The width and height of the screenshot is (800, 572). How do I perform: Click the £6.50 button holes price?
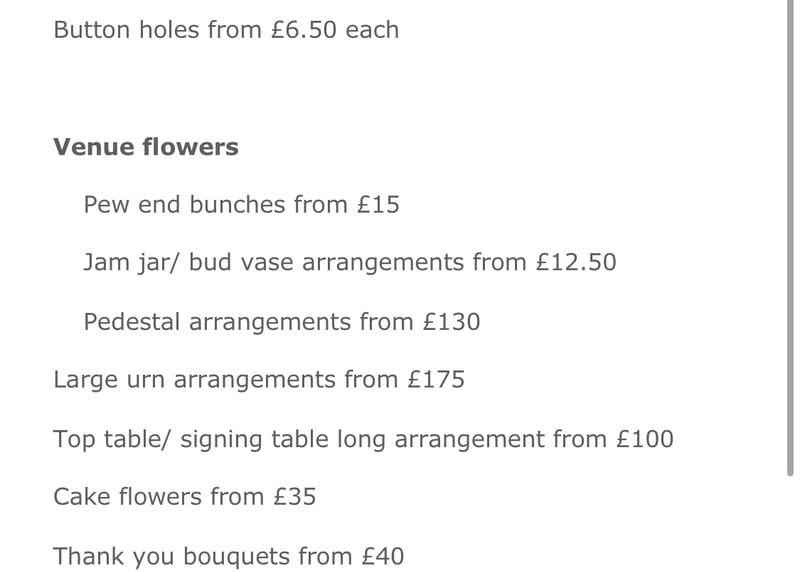click(305, 30)
